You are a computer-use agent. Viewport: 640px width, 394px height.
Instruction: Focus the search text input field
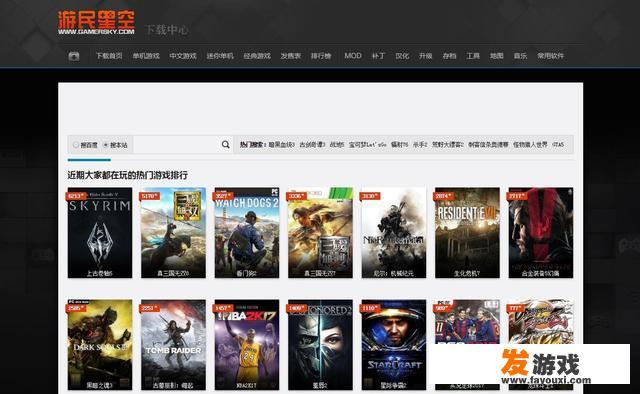pyautogui.click(x=176, y=145)
